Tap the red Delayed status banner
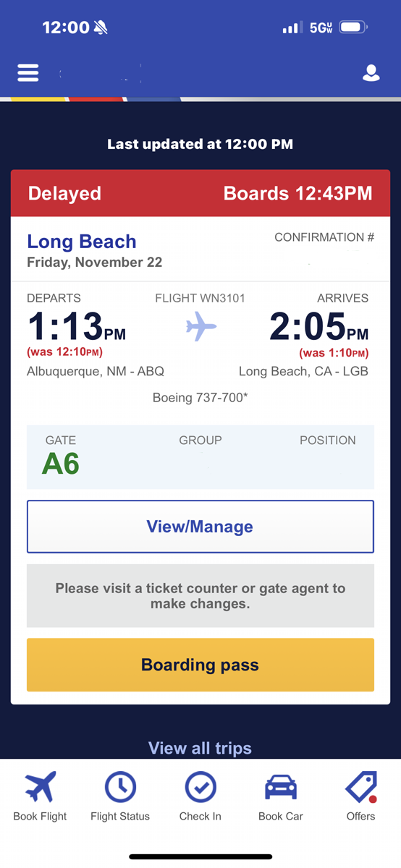This screenshot has height=868, width=401. click(200, 193)
